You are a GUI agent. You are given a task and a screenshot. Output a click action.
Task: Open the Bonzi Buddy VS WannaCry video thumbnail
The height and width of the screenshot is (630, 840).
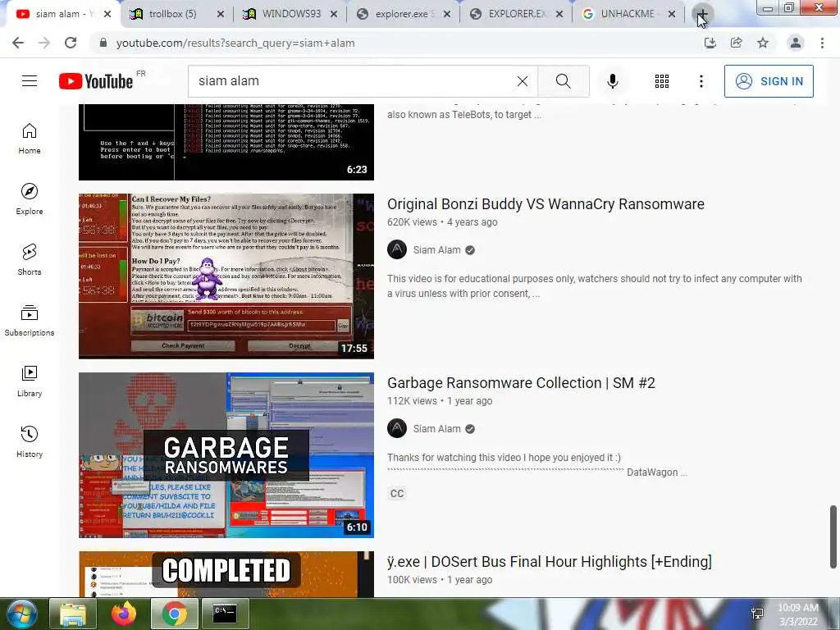coord(226,276)
